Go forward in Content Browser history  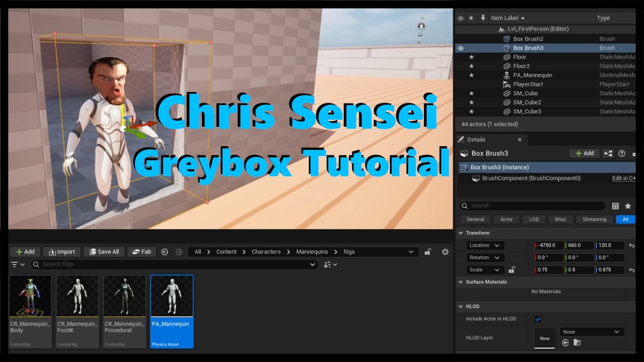point(179,252)
